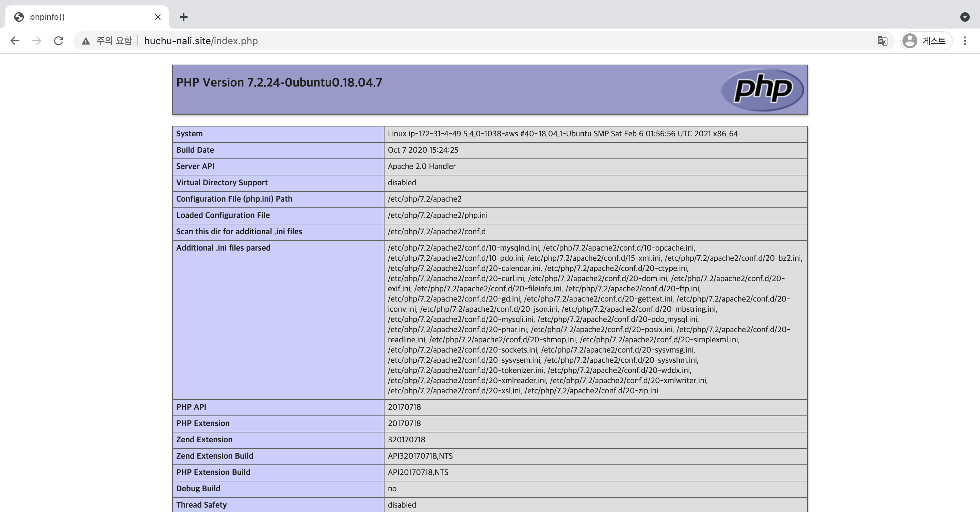Click the Loaded Configuration File path value
The image size is (980, 512).
(x=437, y=215)
